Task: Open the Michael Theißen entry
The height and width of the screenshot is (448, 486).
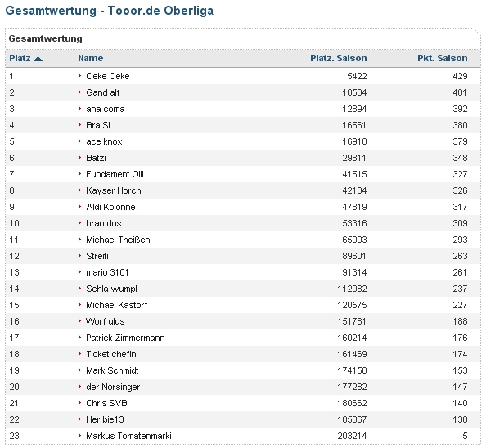Action: (x=118, y=240)
